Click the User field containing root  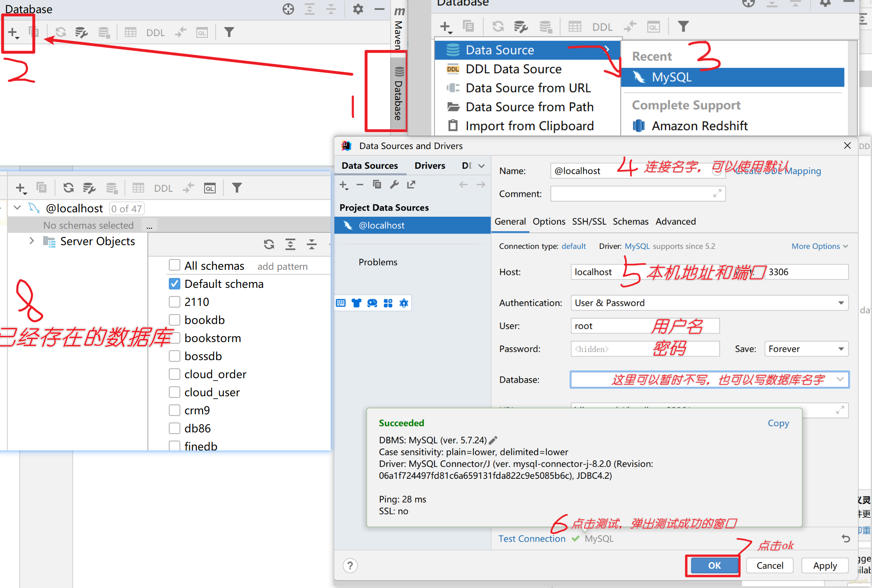[645, 326]
